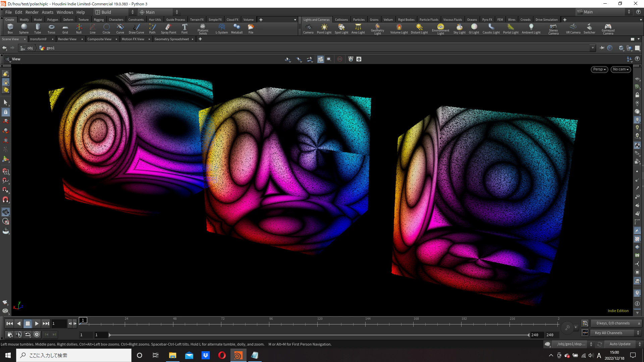Toggle the viewport lock icon in left toolbar
Image resolution: width=644 pixels, height=362 pixels.
click(x=6, y=112)
